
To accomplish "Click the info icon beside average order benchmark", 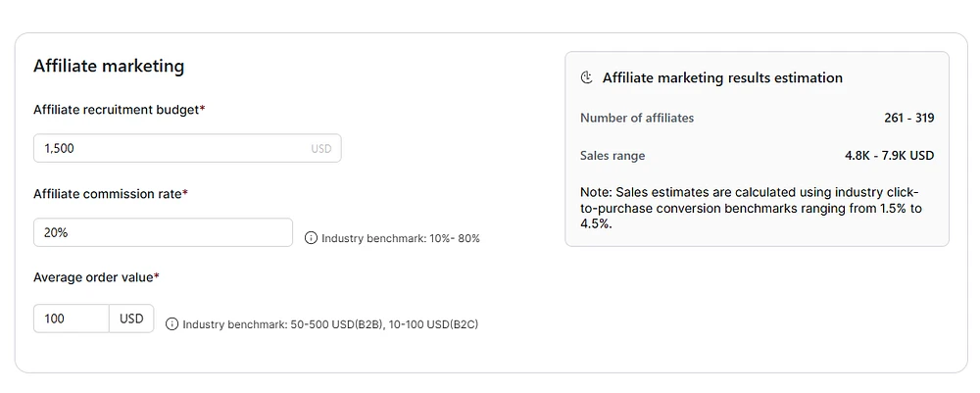I will pyautogui.click(x=171, y=324).
